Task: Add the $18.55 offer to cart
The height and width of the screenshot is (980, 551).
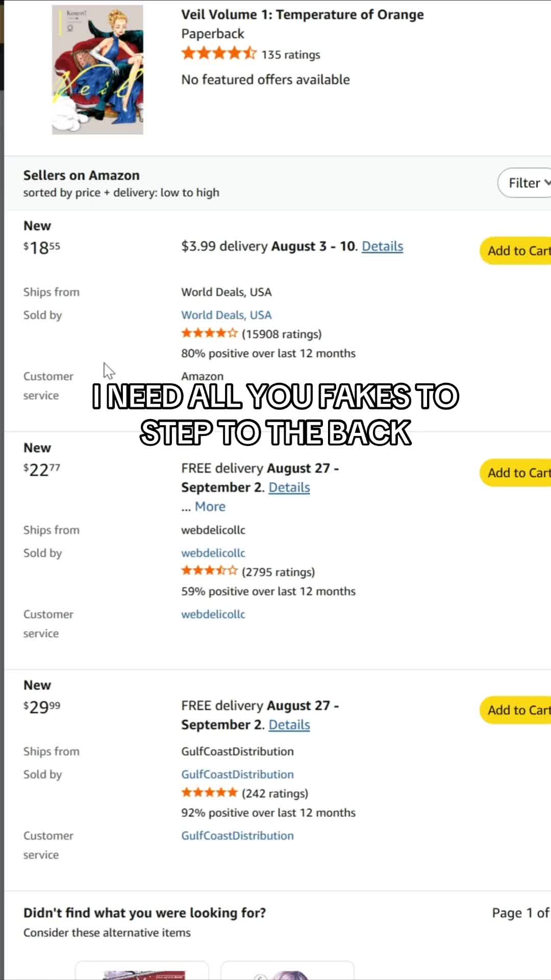Action: [x=516, y=251]
